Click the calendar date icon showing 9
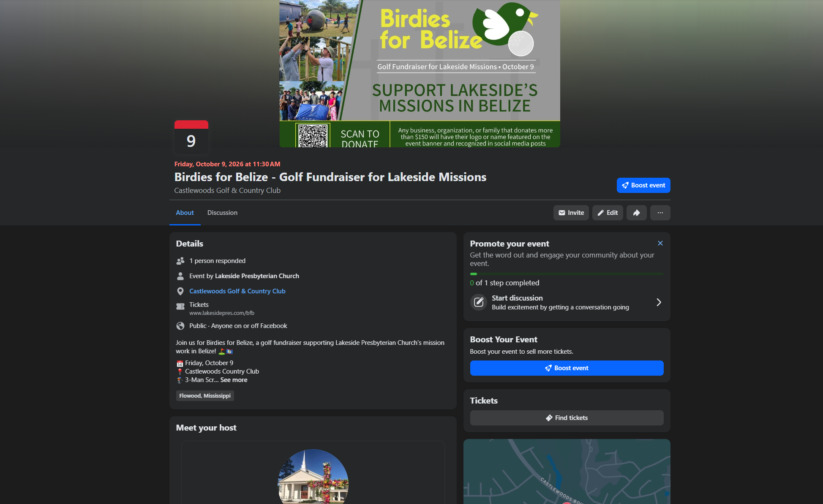This screenshot has width=823, height=504. [x=191, y=137]
